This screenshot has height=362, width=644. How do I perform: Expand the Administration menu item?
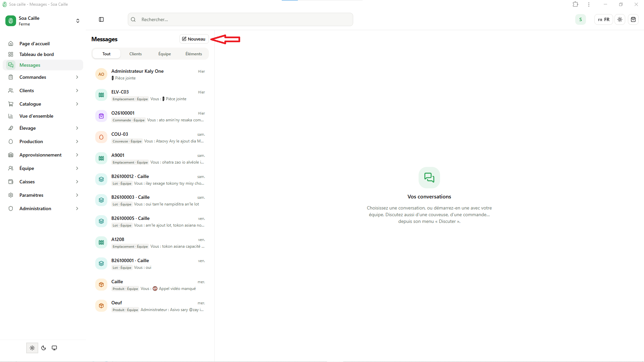[x=43, y=208]
